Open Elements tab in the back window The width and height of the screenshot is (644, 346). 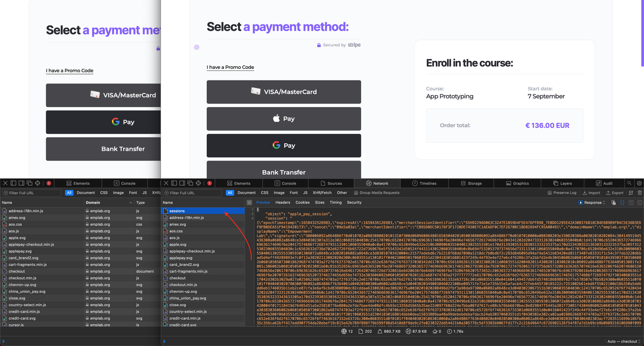[78, 184]
